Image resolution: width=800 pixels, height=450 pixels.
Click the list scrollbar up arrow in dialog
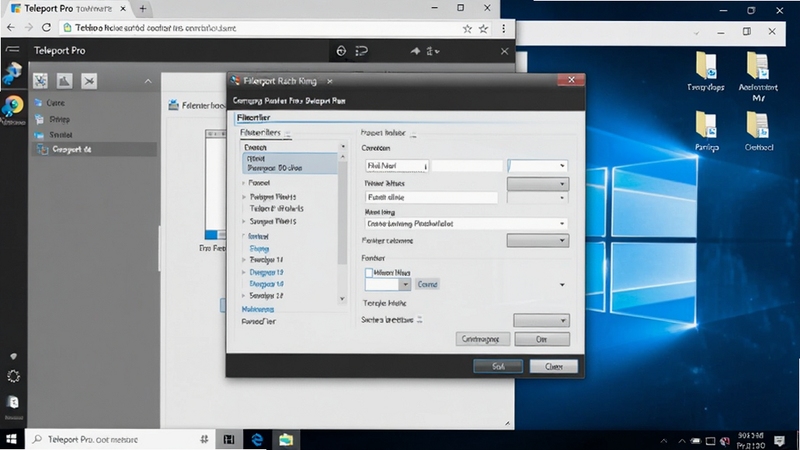(342, 157)
